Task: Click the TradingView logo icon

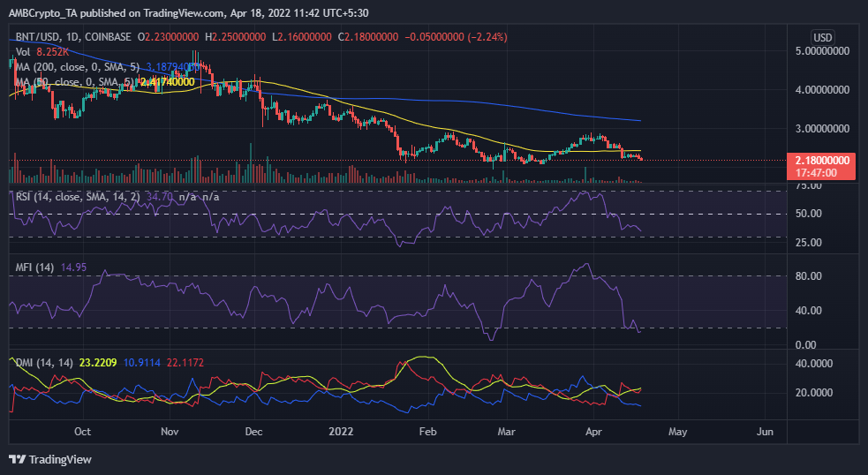Action: (x=17, y=459)
